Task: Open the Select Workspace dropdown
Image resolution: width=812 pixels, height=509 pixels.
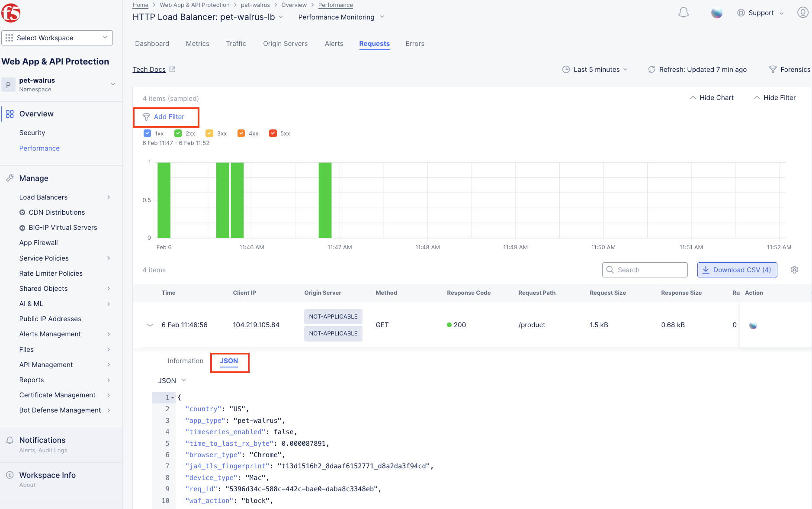Action: point(57,38)
